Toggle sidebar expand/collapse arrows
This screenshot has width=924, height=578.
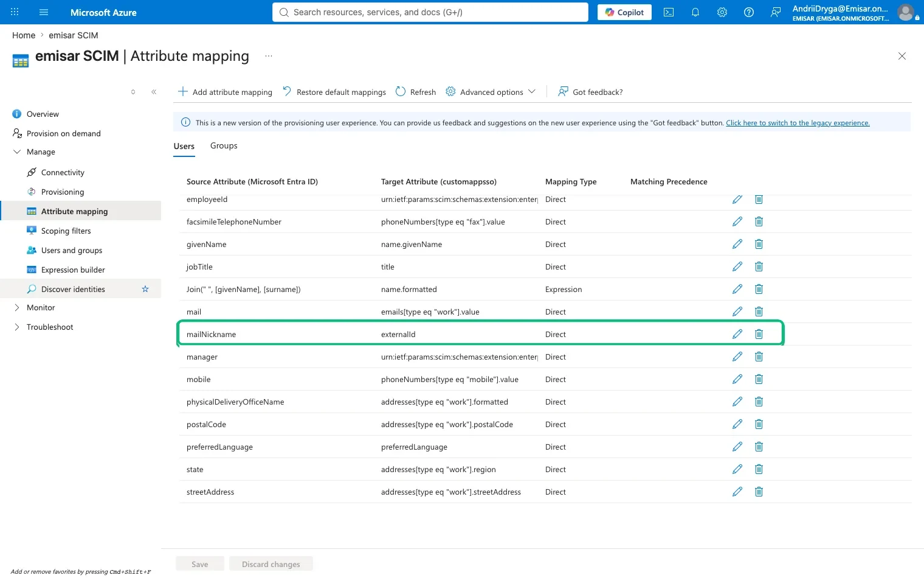[133, 92]
